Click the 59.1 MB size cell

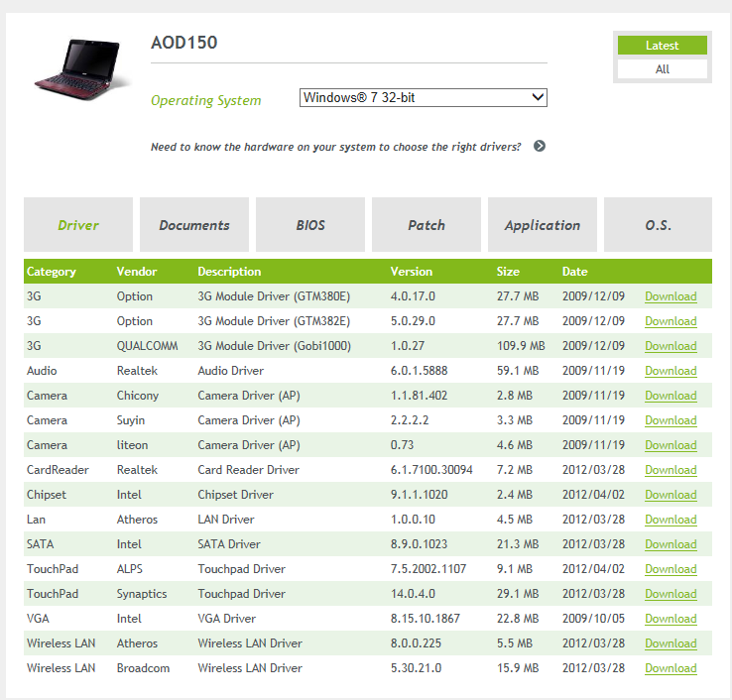pos(517,371)
